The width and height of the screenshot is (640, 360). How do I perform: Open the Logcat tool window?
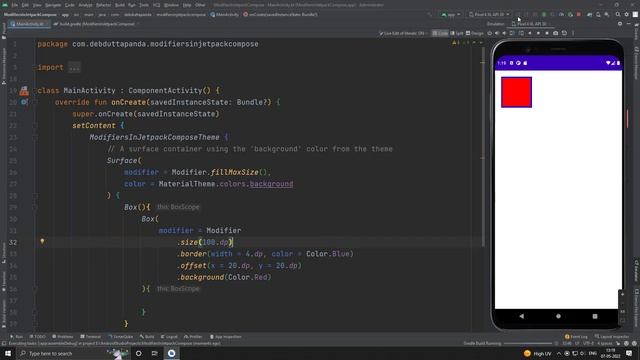click(169, 337)
